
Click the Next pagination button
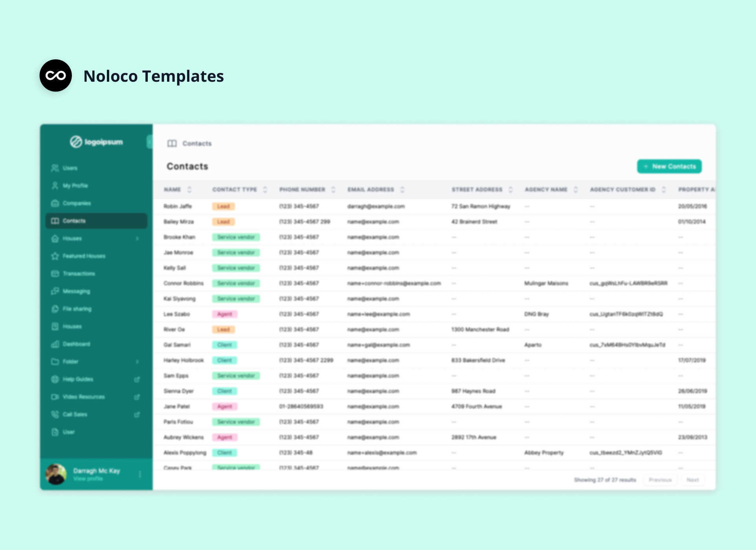(693, 480)
